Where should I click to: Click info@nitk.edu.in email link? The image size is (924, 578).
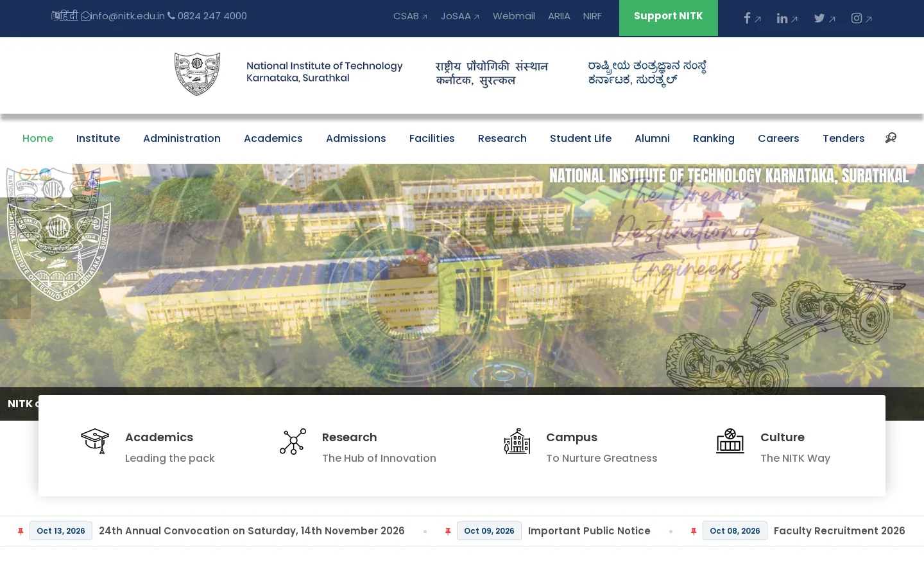pos(127,16)
